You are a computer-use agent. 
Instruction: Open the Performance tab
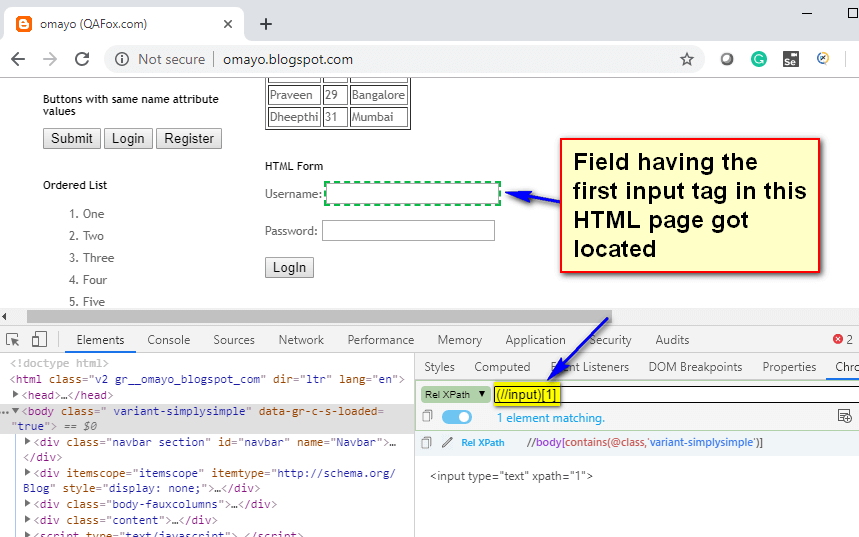(381, 340)
